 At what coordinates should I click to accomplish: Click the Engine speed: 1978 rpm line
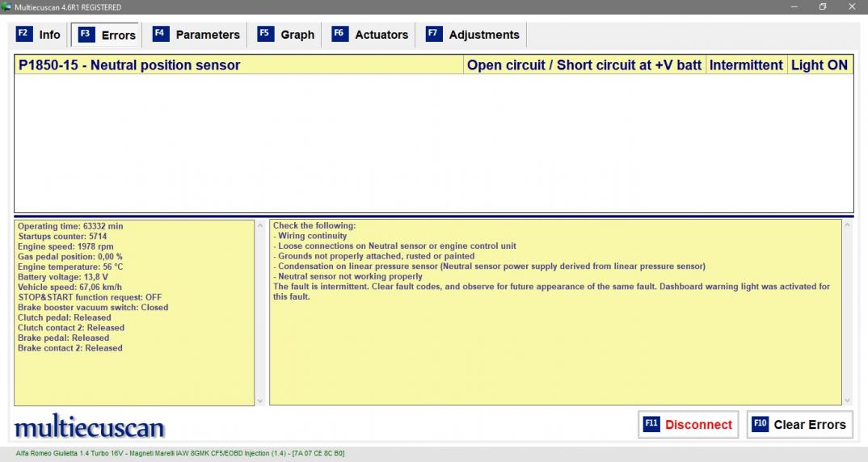[65, 246]
